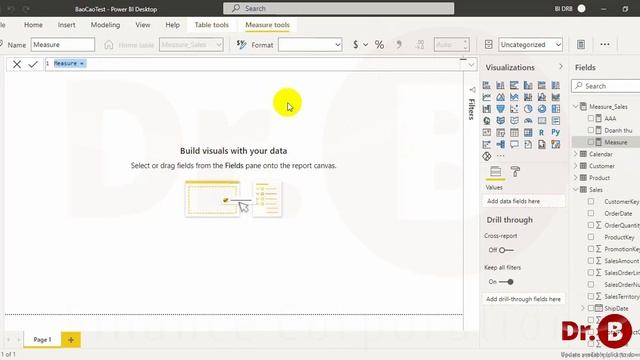Screen dimensions: 640x360
Task: Select the R script visual
Action: point(542,133)
